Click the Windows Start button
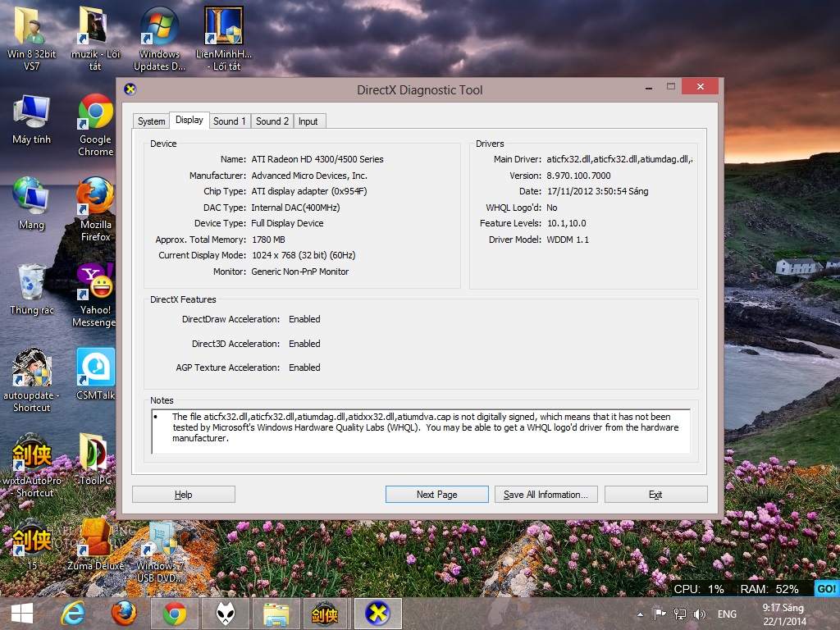This screenshot has width=840, height=630. [22, 614]
